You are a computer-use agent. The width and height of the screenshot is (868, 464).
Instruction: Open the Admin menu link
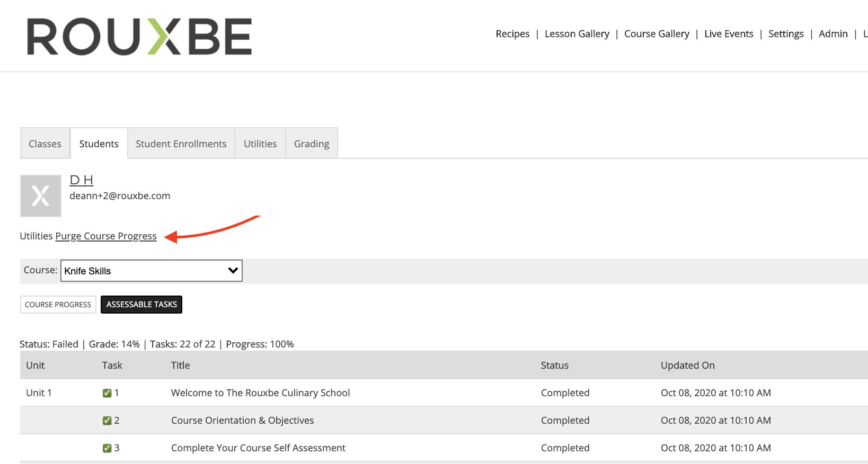coord(833,34)
